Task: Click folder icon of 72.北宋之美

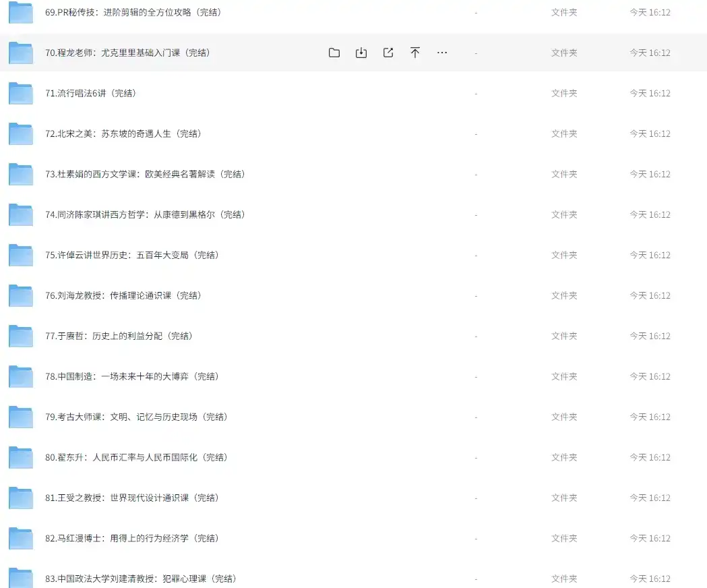Action: [x=21, y=134]
